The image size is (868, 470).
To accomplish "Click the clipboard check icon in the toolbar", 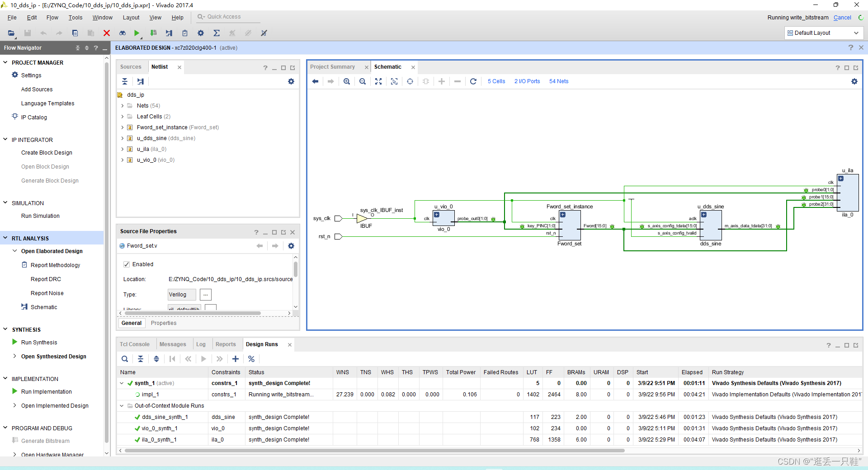I will pos(185,33).
